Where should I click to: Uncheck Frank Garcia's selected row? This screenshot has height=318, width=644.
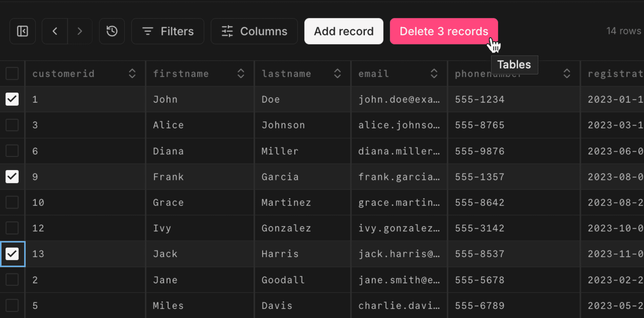[x=12, y=177]
